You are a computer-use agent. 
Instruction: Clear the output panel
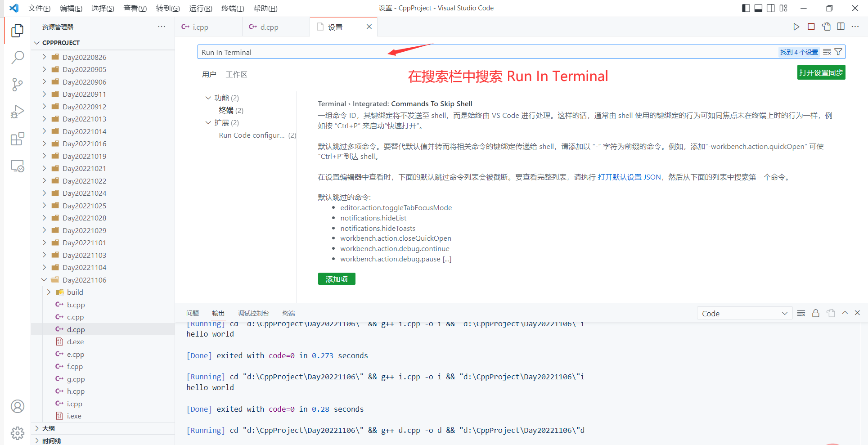click(x=801, y=313)
